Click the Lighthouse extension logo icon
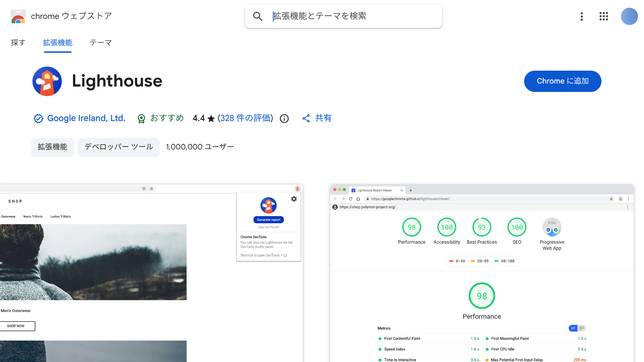The height and width of the screenshot is (362, 644). [x=47, y=81]
